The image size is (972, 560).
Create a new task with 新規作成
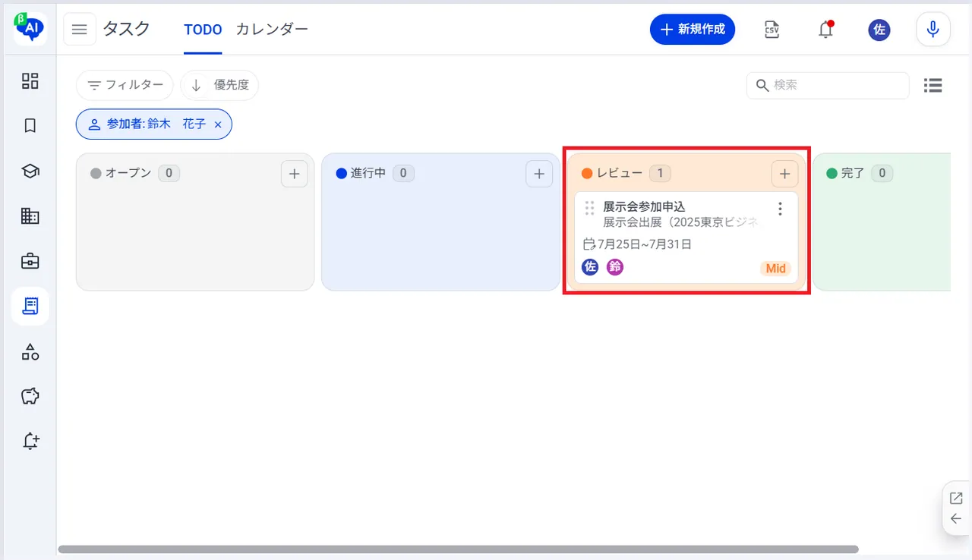tap(693, 30)
